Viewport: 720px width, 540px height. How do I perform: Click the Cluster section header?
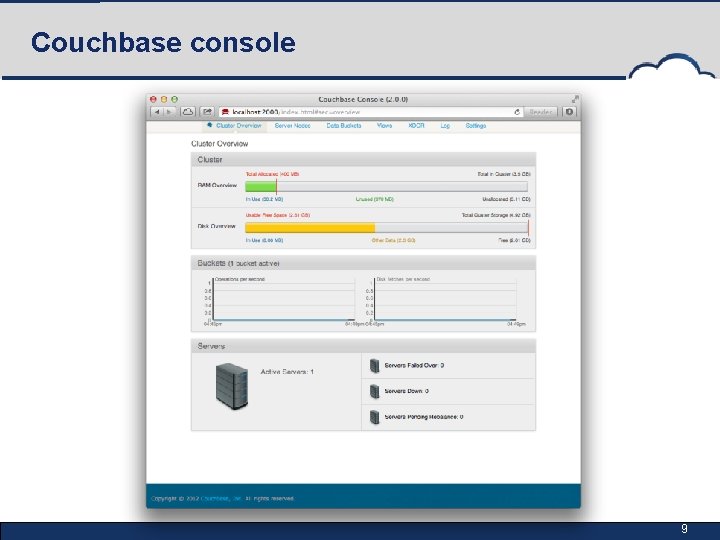tap(363, 159)
